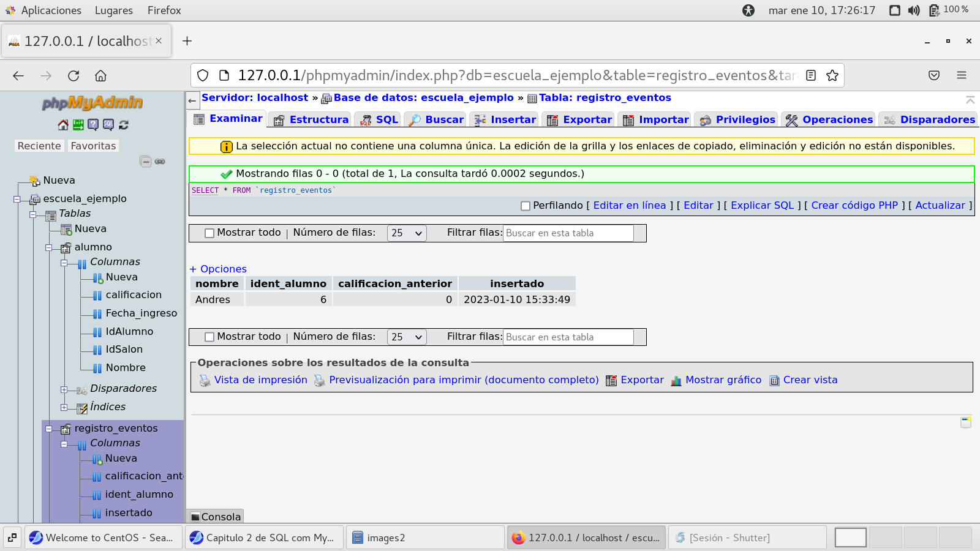Bookmark this page with star icon

click(x=832, y=75)
